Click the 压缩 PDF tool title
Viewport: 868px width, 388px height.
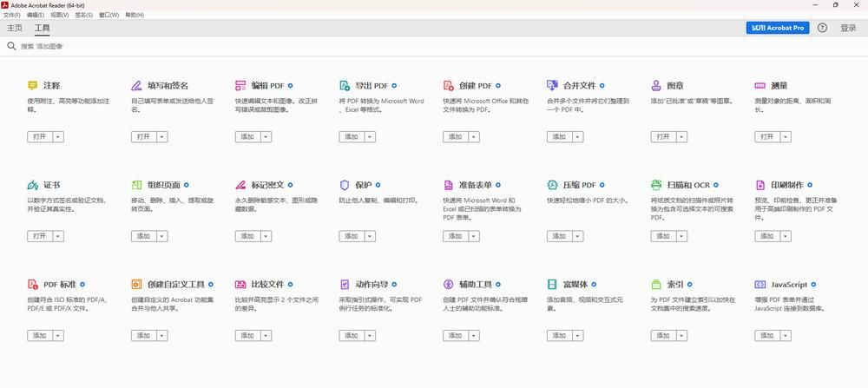click(580, 185)
